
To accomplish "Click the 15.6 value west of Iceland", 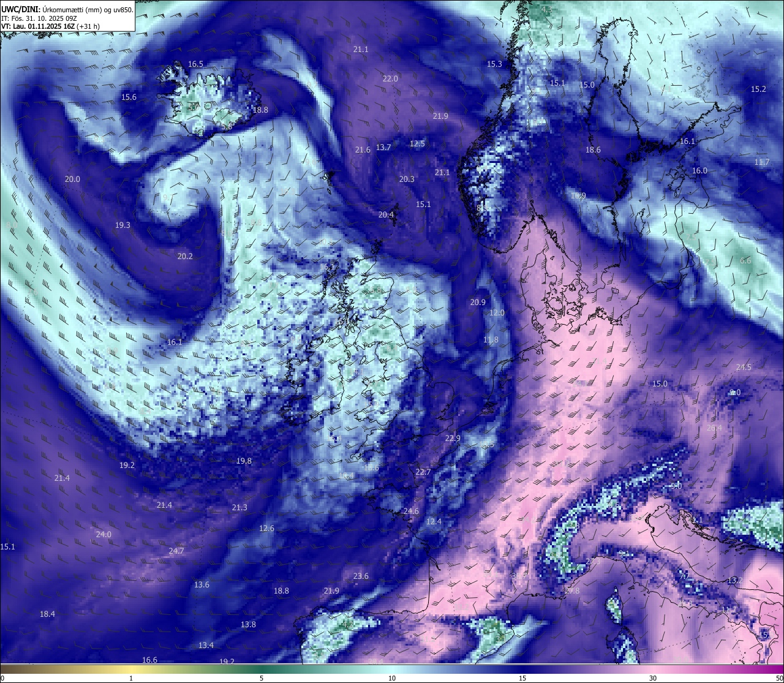I will coord(129,97).
